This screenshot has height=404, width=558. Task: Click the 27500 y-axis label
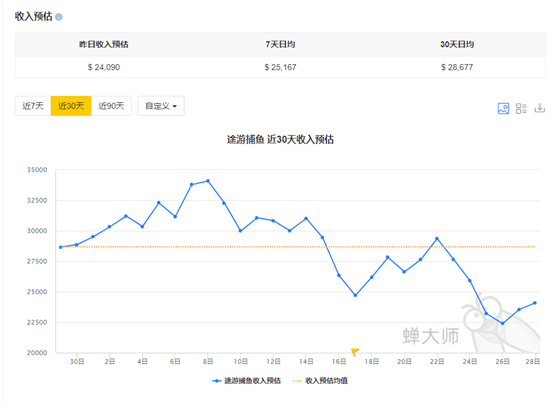[x=37, y=261]
